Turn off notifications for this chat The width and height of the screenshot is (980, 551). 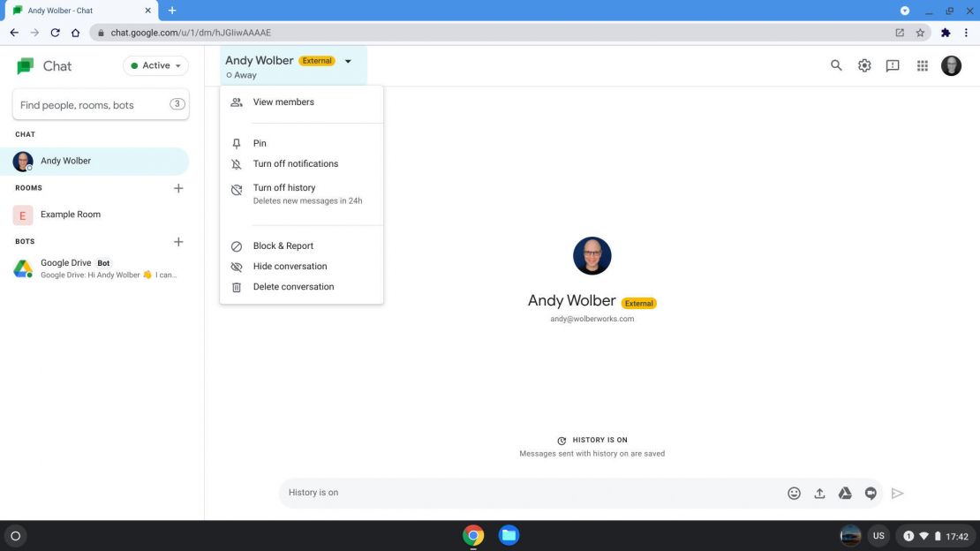point(295,163)
